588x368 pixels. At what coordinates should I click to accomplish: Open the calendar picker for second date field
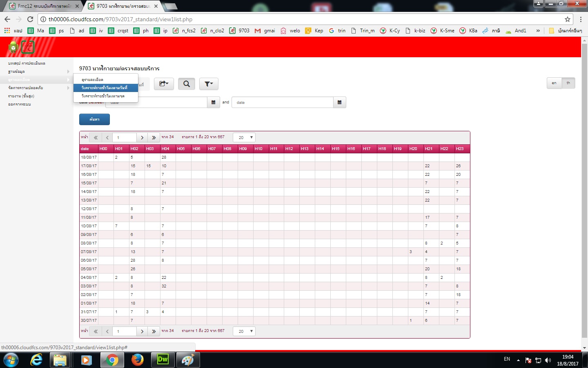339,103
